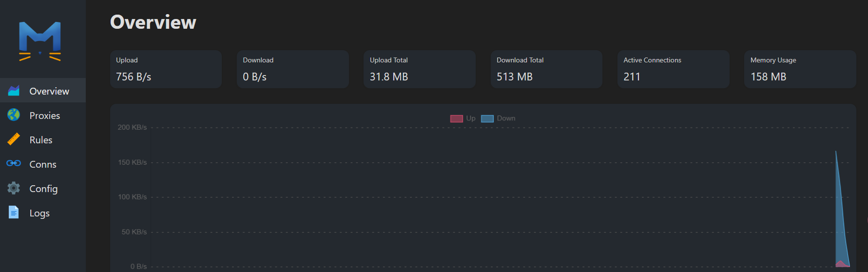Click the Logs document icon
Viewport: 868px width, 272px height.
(x=14, y=213)
